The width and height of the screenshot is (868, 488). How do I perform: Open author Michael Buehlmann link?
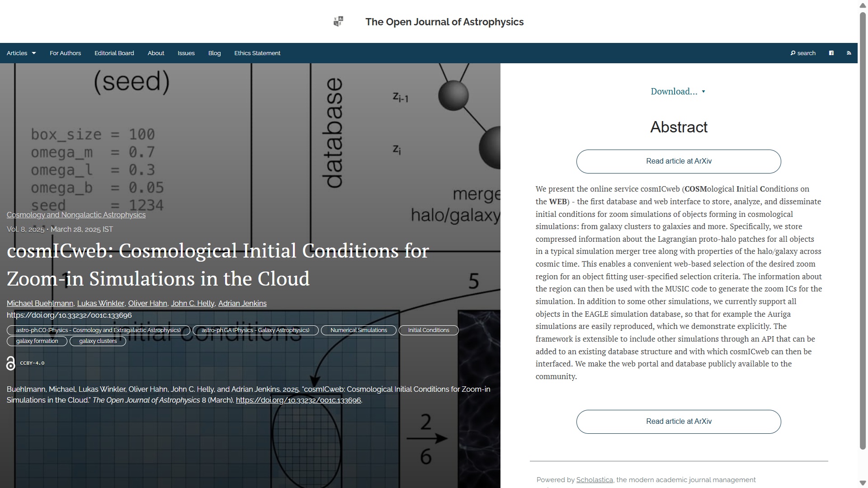tap(40, 304)
